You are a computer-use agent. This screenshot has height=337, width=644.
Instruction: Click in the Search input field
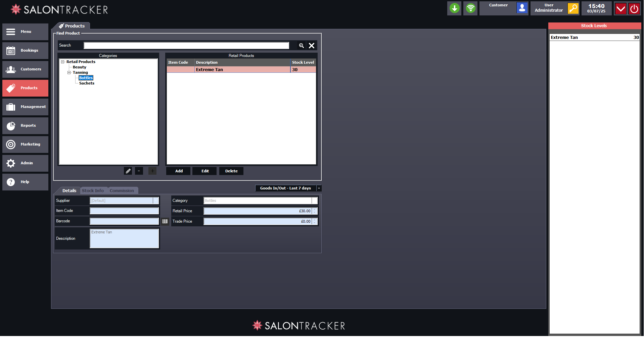(186, 46)
